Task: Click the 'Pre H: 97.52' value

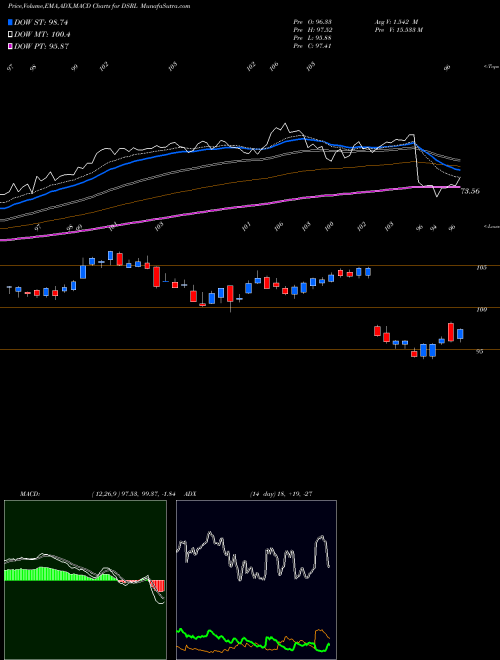Action: click(x=314, y=30)
